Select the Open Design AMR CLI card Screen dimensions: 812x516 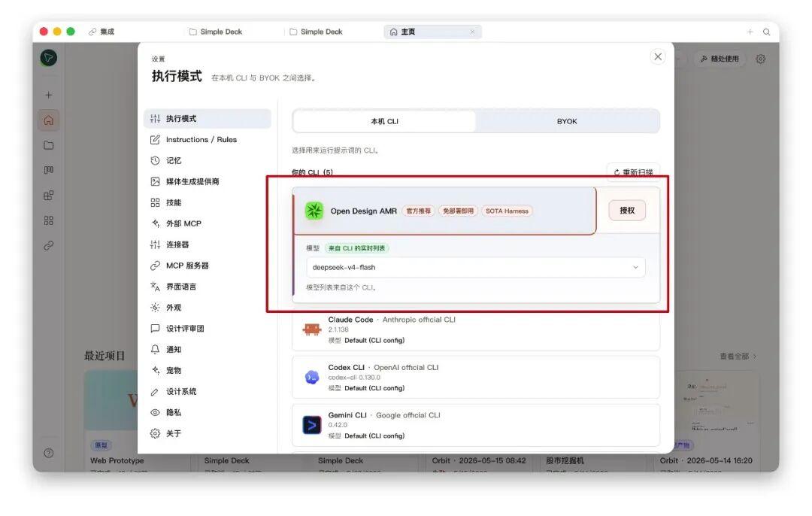444,211
